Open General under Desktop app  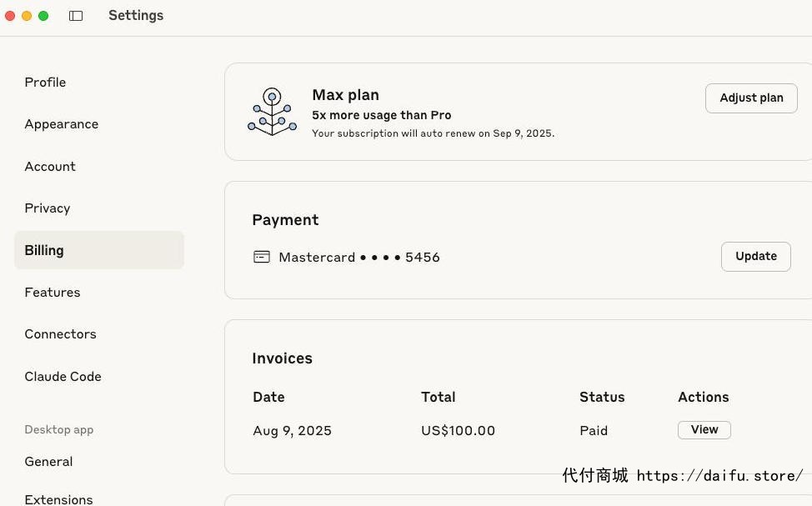coord(48,462)
